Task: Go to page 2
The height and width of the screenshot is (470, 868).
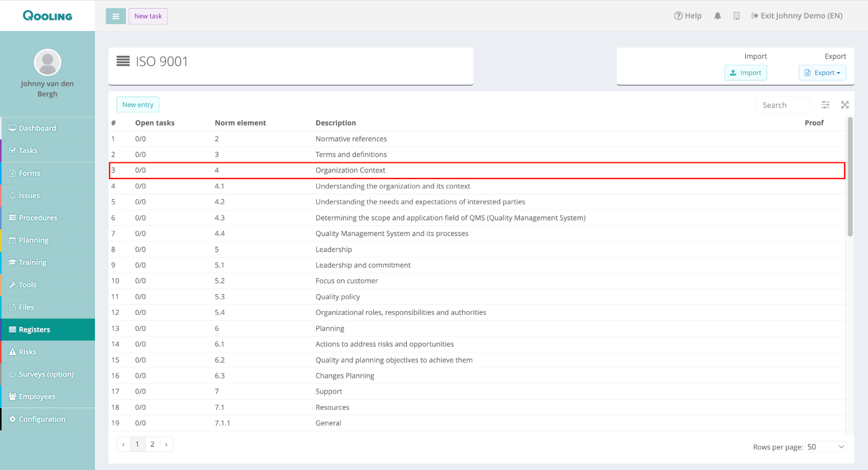Action: pyautogui.click(x=152, y=444)
